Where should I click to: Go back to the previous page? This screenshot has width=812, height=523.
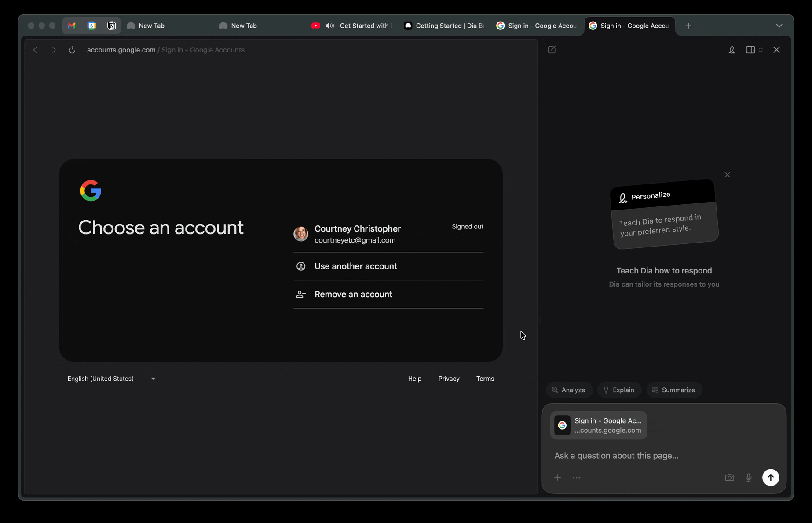[x=35, y=50]
